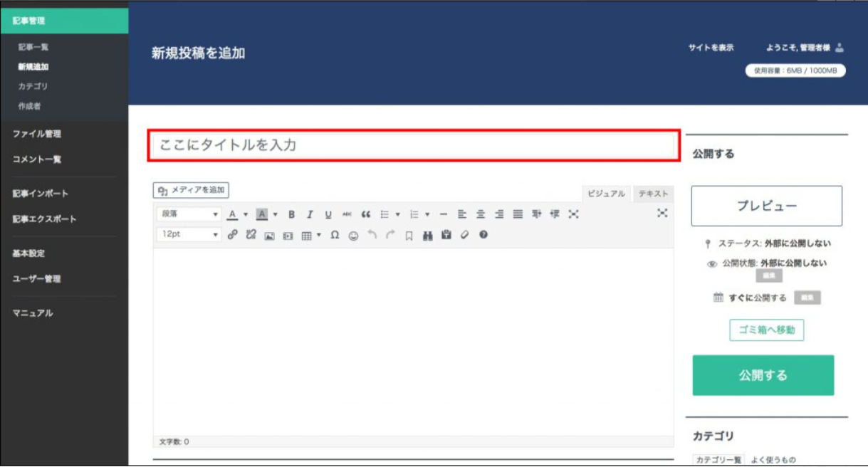Screen dimensions: 868x467
Task: Open the カテゴリー覧 category tab
Action: click(x=718, y=460)
